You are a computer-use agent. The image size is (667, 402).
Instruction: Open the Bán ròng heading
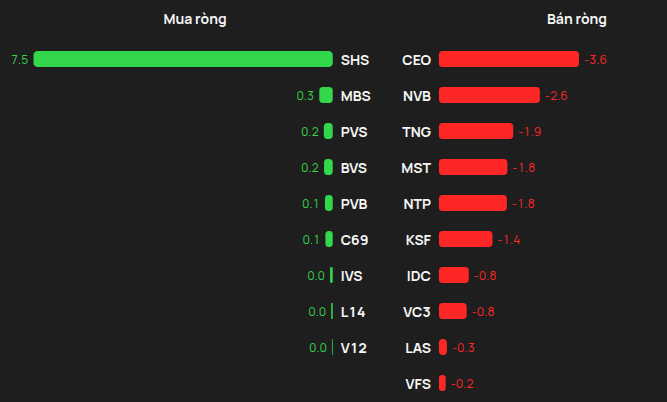coord(576,20)
